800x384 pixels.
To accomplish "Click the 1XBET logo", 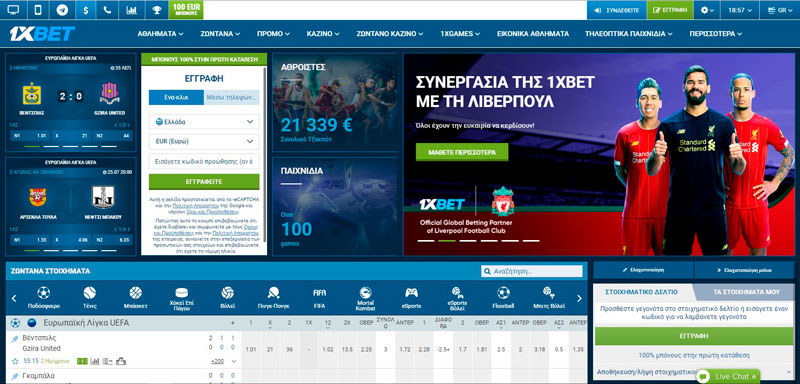I will coord(42,34).
